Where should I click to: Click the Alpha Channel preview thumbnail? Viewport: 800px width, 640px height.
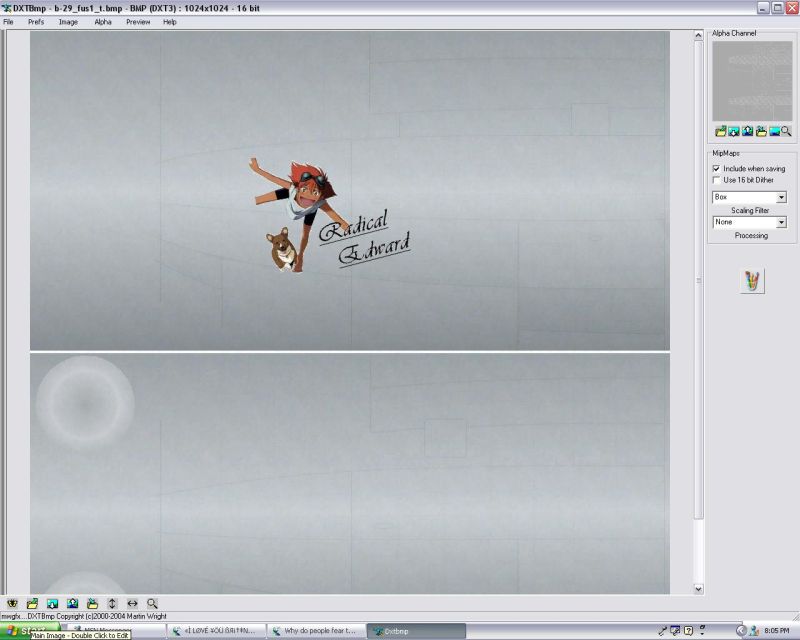pyautogui.click(x=752, y=82)
